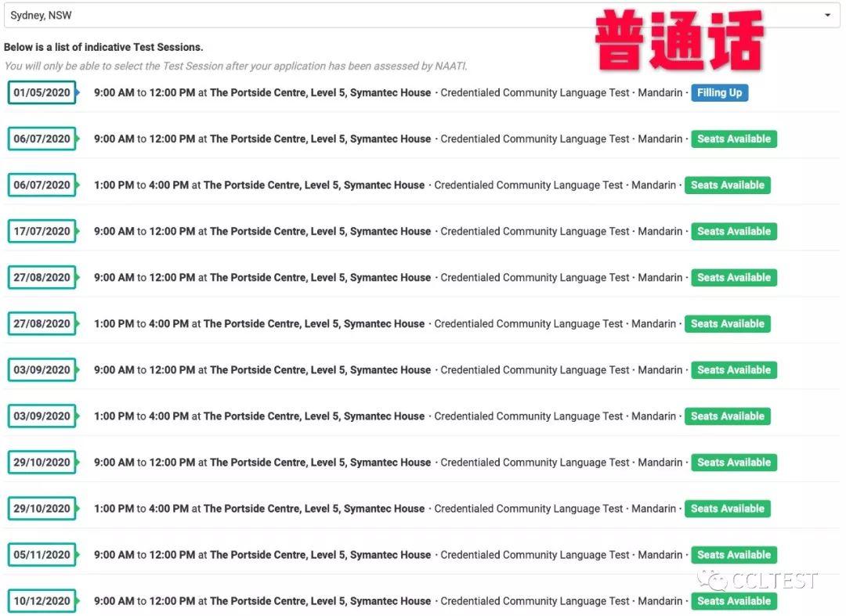
Task: Select the 06/07/2020 1:00 PM date badge
Action: (x=42, y=185)
